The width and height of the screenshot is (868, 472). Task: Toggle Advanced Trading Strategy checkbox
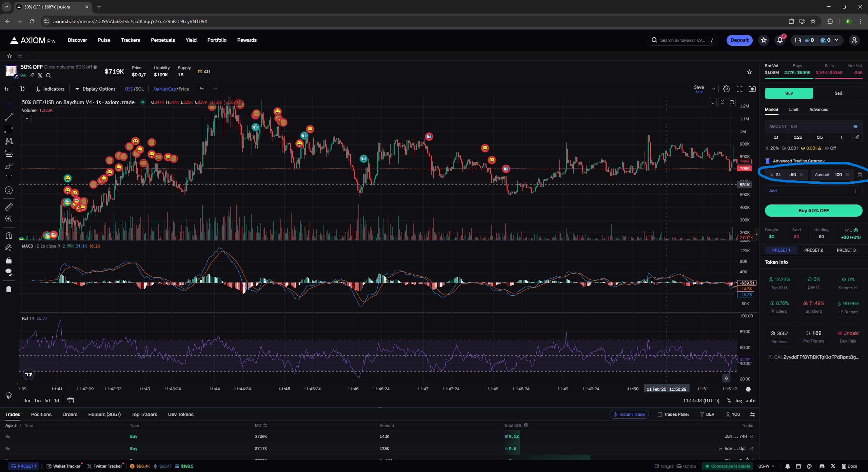click(768, 161)
